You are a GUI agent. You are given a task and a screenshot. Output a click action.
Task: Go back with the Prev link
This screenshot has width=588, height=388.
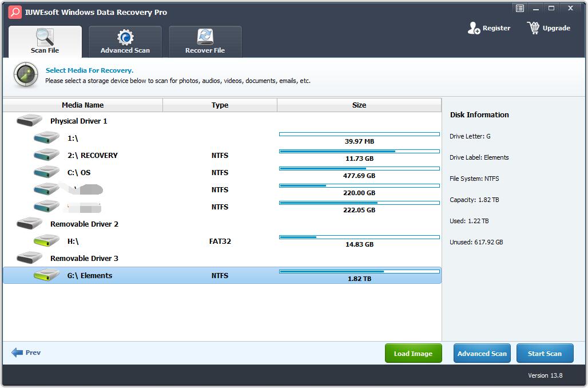tap(33, 353)
